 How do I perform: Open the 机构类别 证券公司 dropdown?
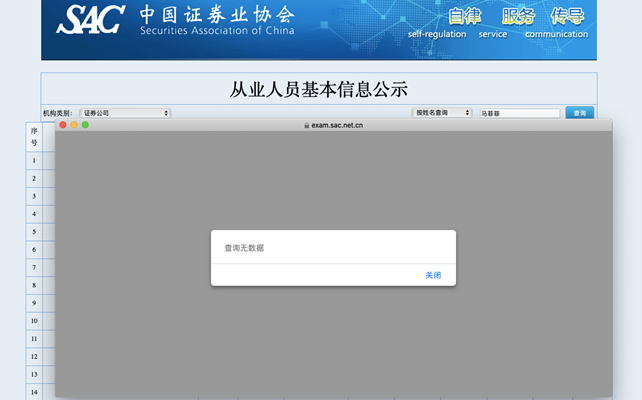coord(125,113)
